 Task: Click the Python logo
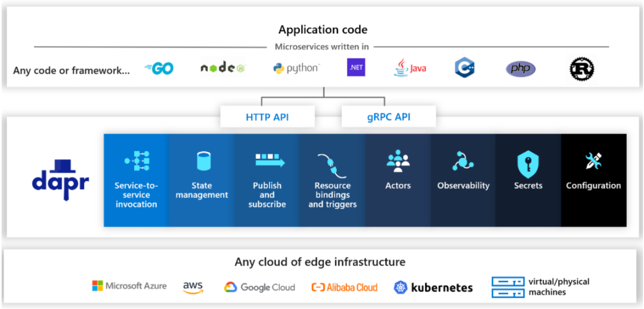296,68
